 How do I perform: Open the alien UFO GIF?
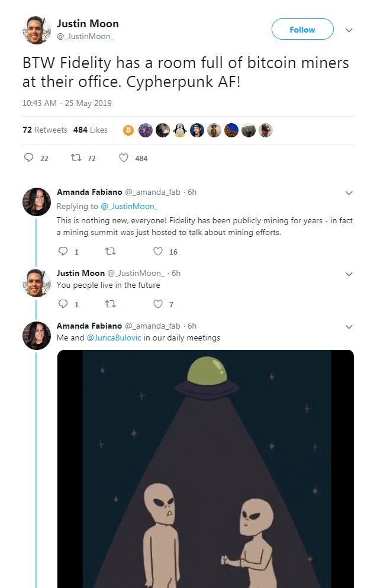205,468
